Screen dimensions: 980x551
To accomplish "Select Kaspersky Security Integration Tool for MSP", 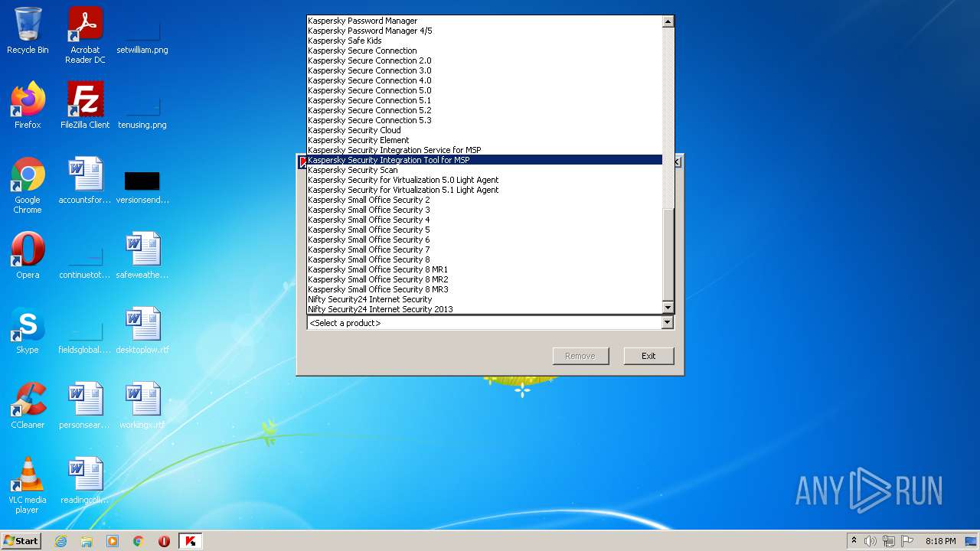I will (485, 160).
